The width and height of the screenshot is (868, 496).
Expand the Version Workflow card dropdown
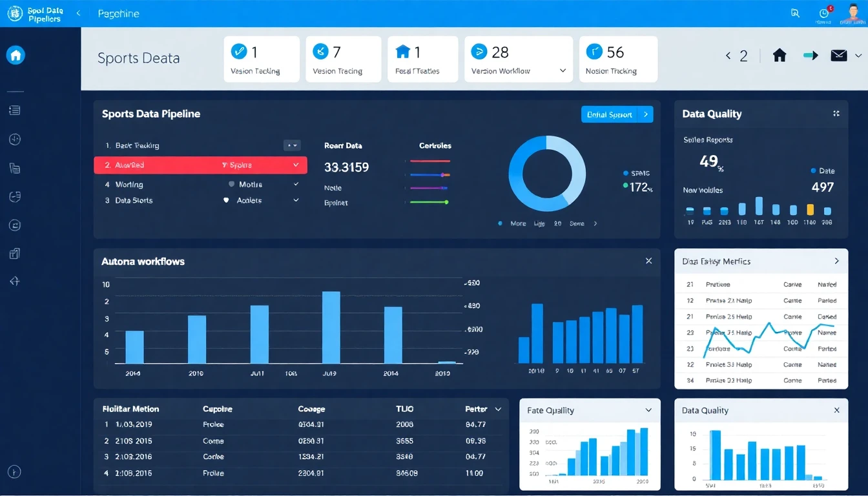pyautogui.click(x=563, y=71)
